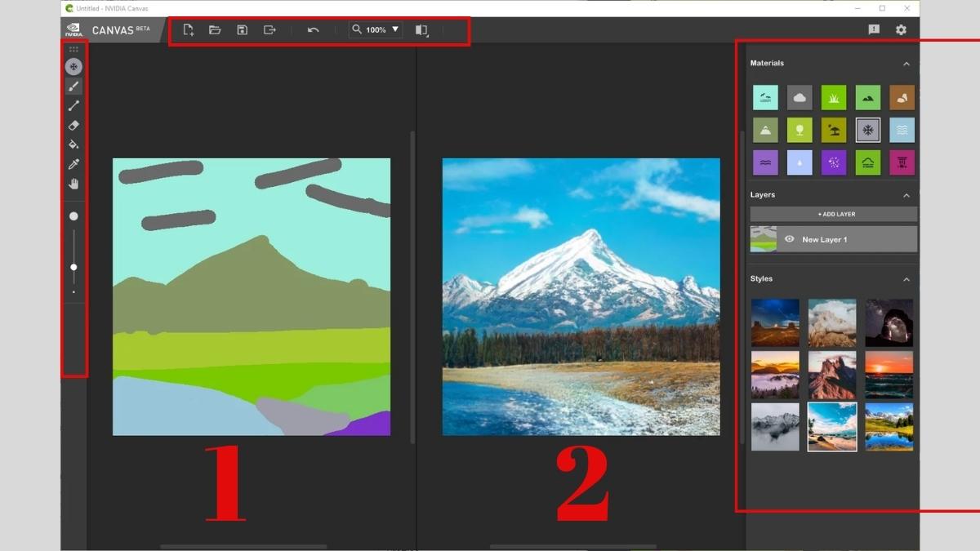The height and width of the screenshot is (551, 980).
Task: Hide New Layer 1 with eye icon
Action: point(789,239)
